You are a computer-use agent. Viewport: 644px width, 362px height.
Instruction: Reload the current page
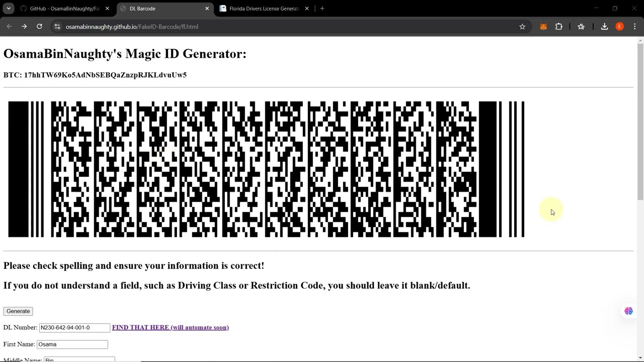(39, 27)
